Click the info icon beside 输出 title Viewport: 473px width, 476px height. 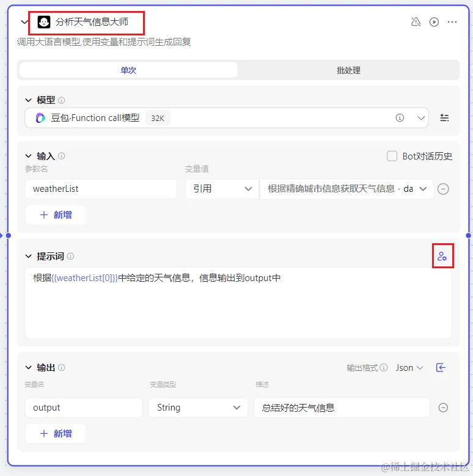pyautogui.click(x=61, y=368)
